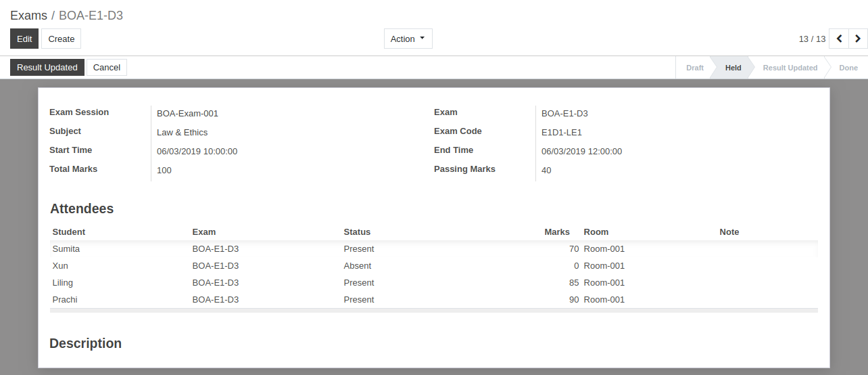Open the Prachi attendee row
The height and width of the screenshot is (375, 868).
pyautogui.click(x=65, y=299)
